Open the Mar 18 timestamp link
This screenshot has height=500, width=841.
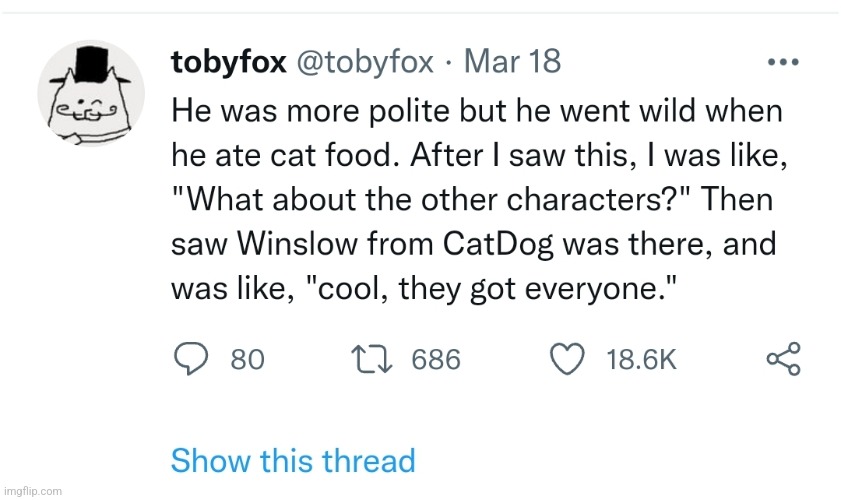tap(513, 62)
